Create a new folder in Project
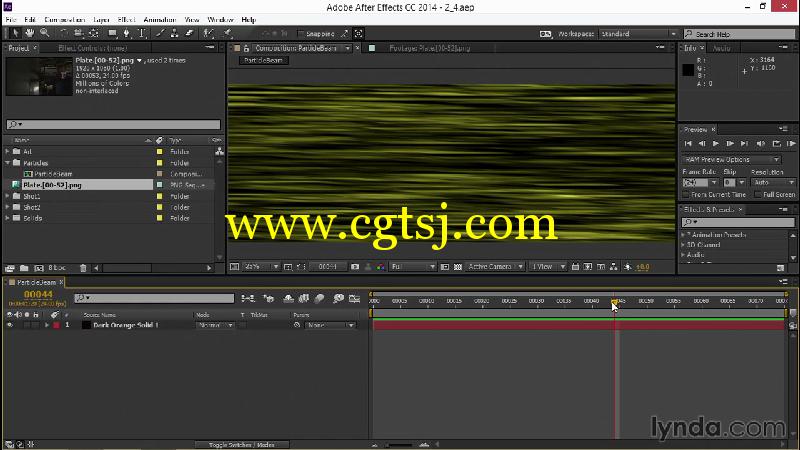 click(24, 268)
